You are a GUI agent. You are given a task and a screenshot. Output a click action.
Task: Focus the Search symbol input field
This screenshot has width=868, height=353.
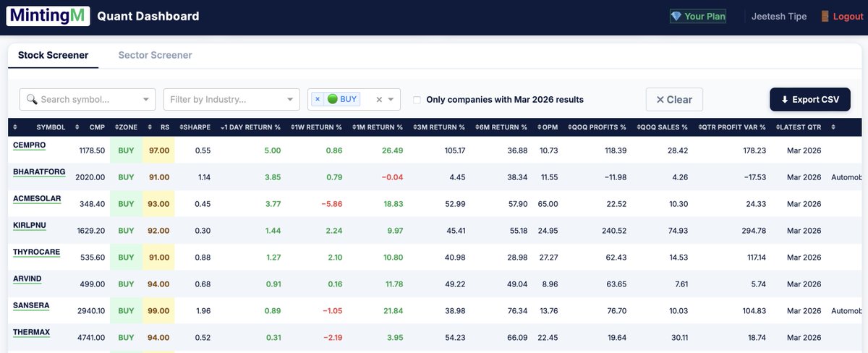click(87, 99)
